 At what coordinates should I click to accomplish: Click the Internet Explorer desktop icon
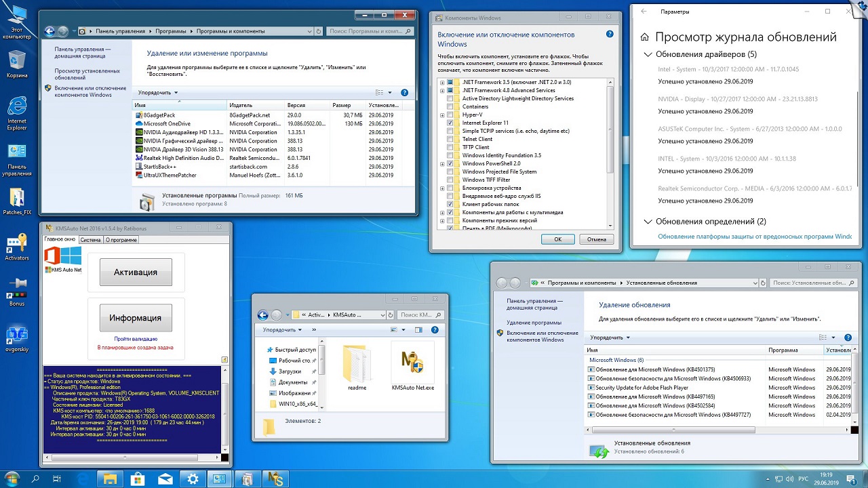tap(16, 106)
